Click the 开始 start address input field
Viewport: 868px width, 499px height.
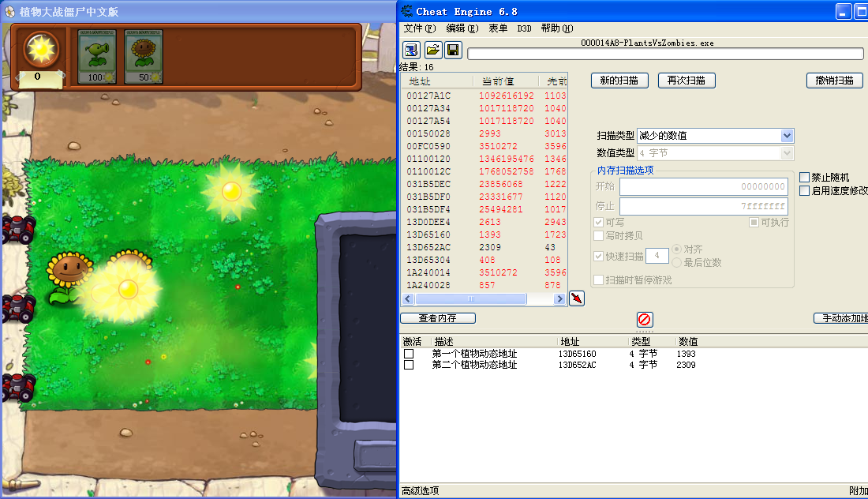(x=704, y=186)
